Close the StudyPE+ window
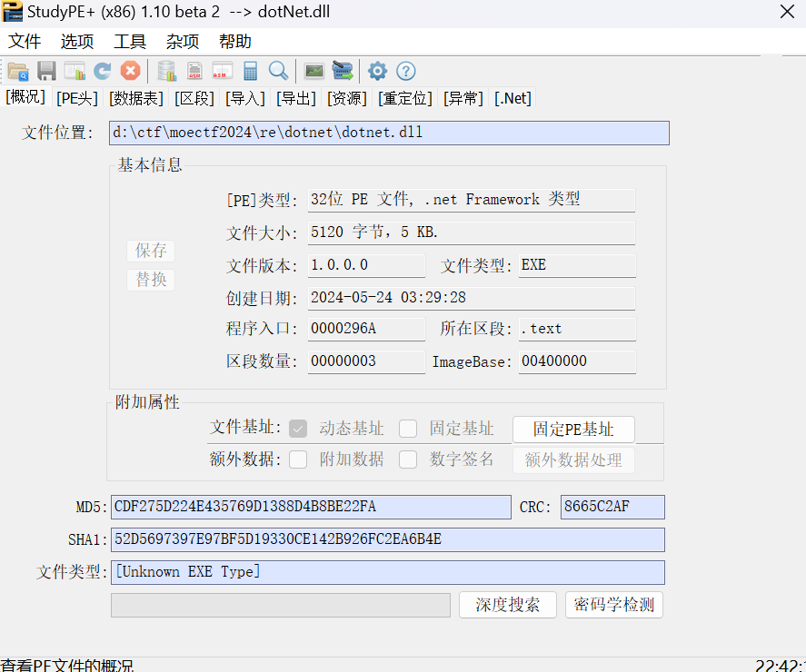 787,11
